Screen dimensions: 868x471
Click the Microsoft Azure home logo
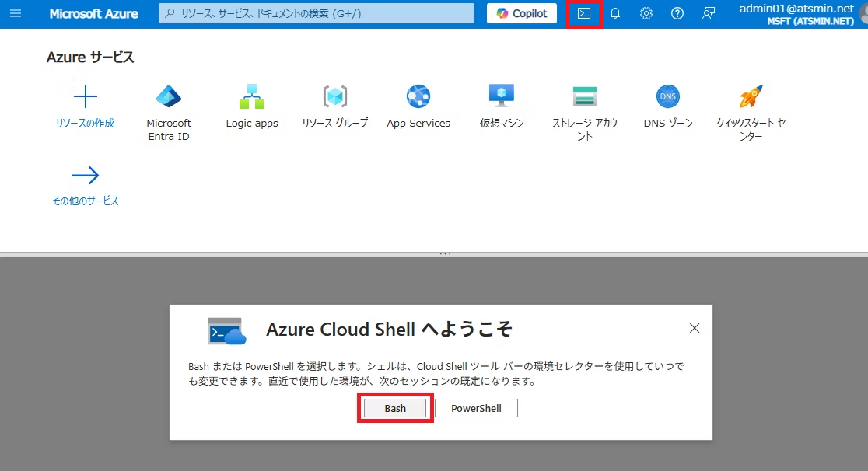[x=93, y=13]
